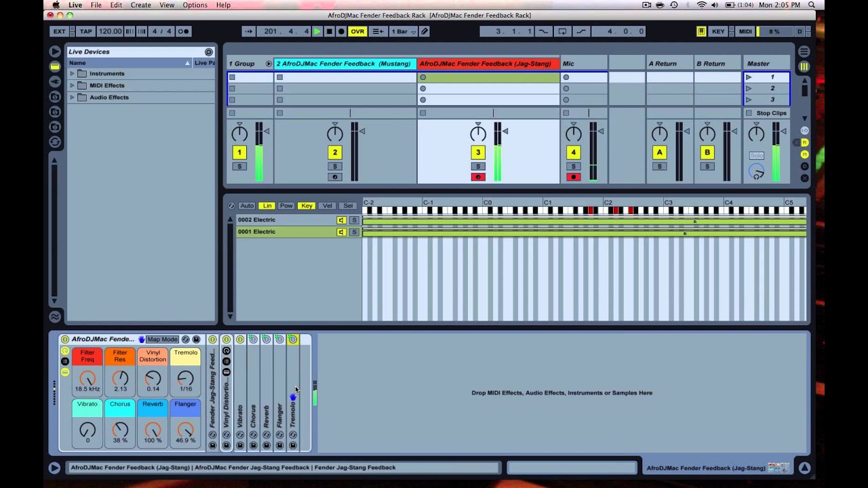Adjust the Reverb macro knob

(x=153, y=430)
